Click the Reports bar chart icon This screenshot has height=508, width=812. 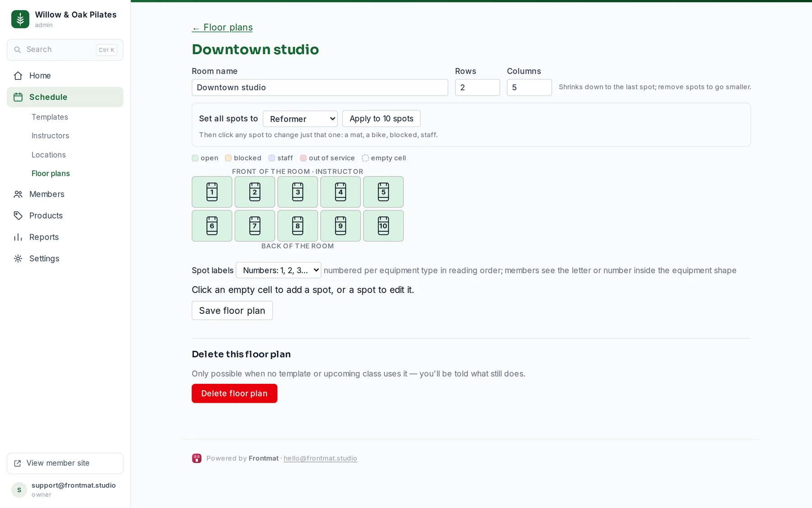coord(18,237)
